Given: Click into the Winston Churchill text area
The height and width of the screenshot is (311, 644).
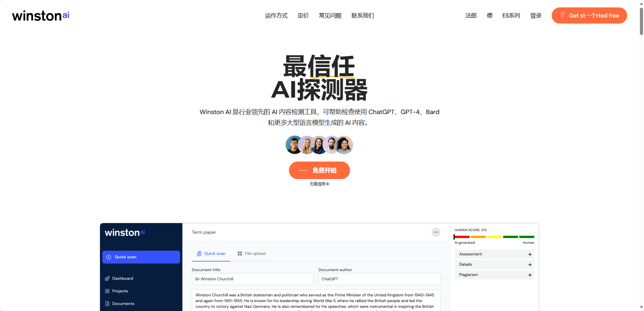Looking at the screenshot, I should pos(316,301).
